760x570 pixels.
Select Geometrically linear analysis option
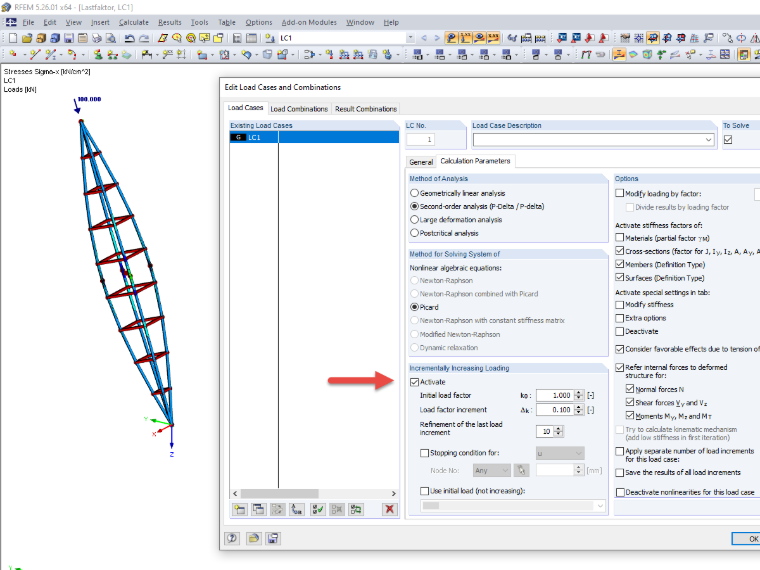pos(414,193)
